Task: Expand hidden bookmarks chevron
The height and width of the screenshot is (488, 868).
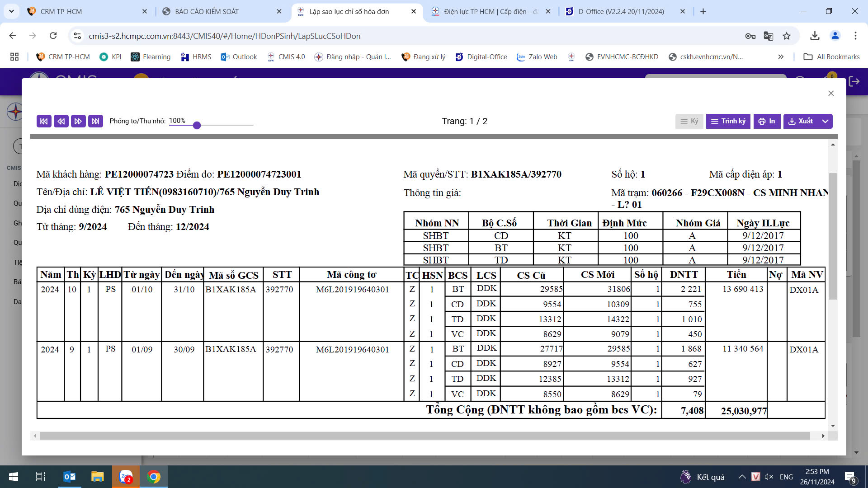Action: 781,56
